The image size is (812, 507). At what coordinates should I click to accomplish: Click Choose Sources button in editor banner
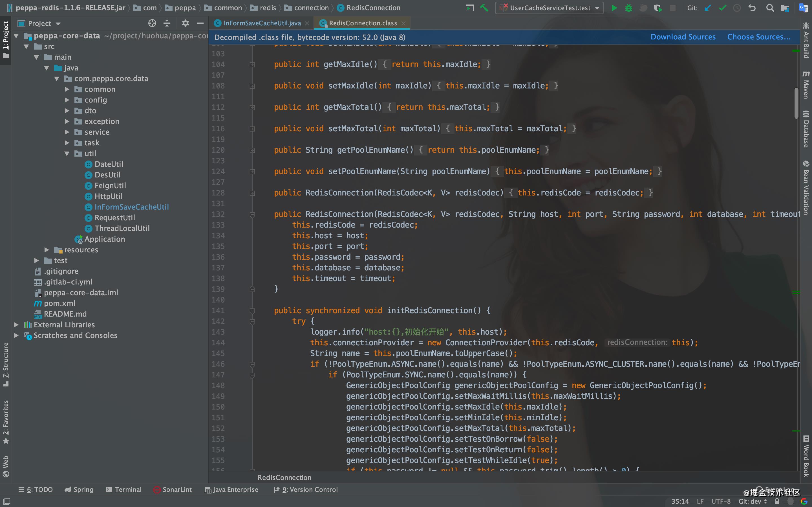[x=759, y=37]
